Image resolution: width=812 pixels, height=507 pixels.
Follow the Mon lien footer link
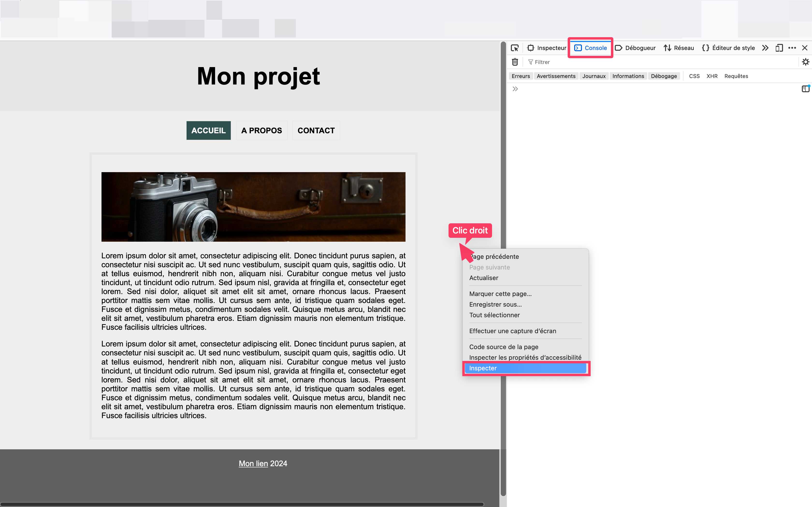point(253,463)
